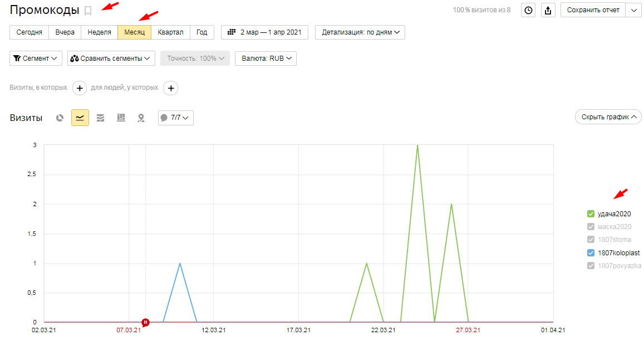Open the Сравнить сегменты dropdown

[x=111, y=59]
